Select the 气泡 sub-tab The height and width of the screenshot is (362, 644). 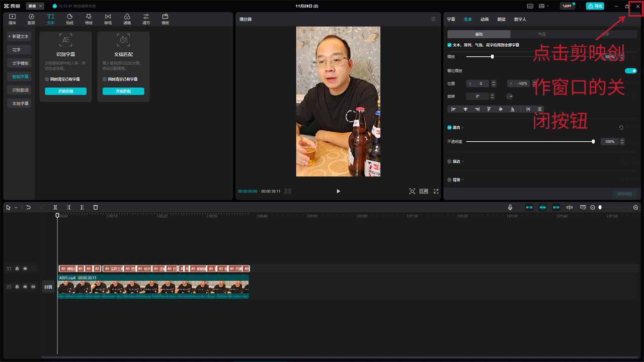point(542,34)
